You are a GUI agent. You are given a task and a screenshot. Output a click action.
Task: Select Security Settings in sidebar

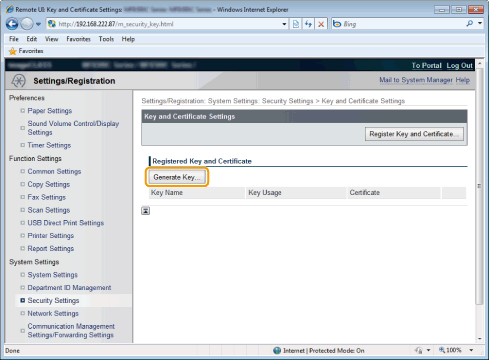click(x=53, y=300)
